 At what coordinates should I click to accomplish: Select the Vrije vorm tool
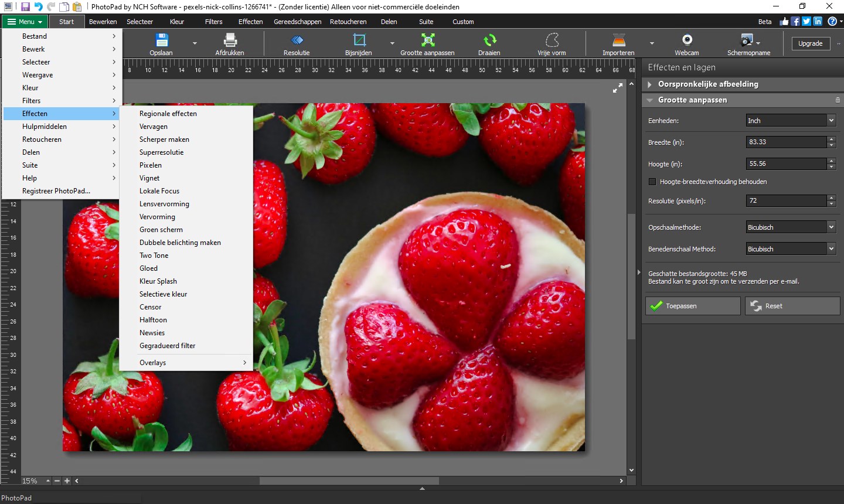pyautogui.click(x=552, y=40)
